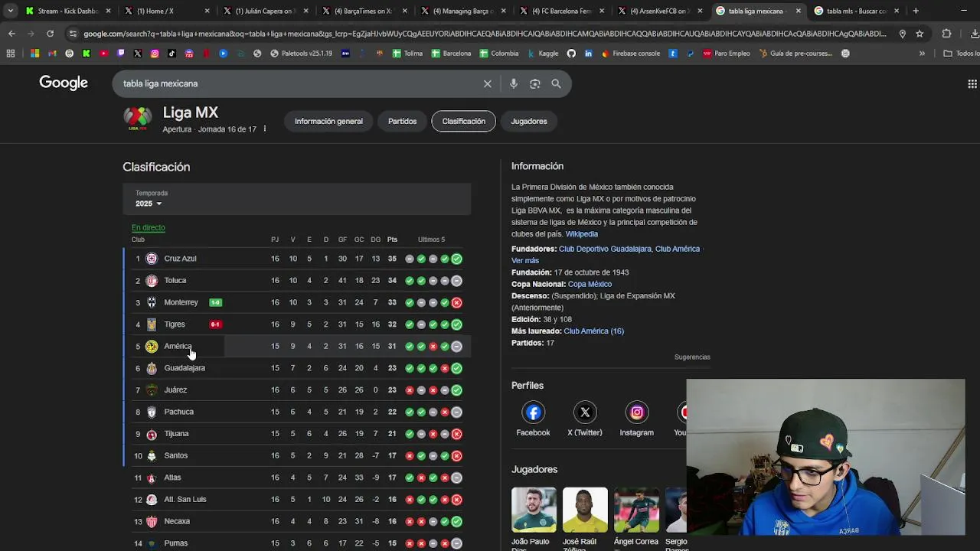Open the Instagram bookmark icon
Image resolution: width=980 pixels, height=551 pixels.
(155, 54)
